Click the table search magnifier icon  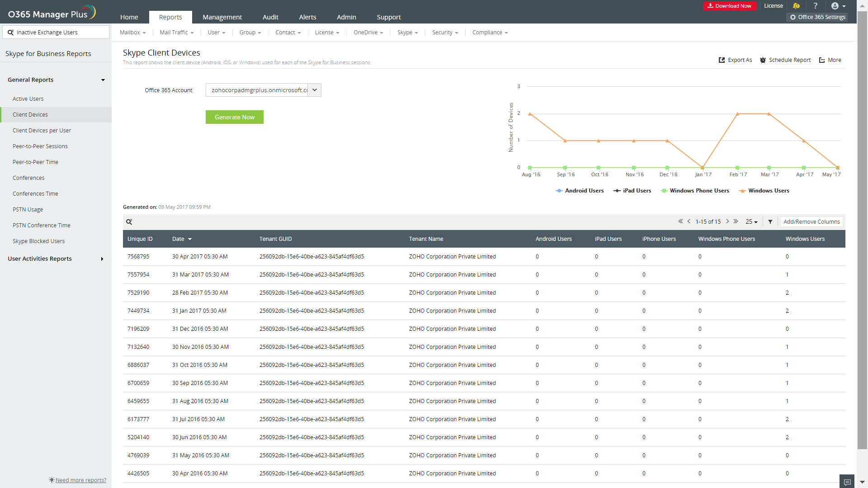[x=129, y=222]
